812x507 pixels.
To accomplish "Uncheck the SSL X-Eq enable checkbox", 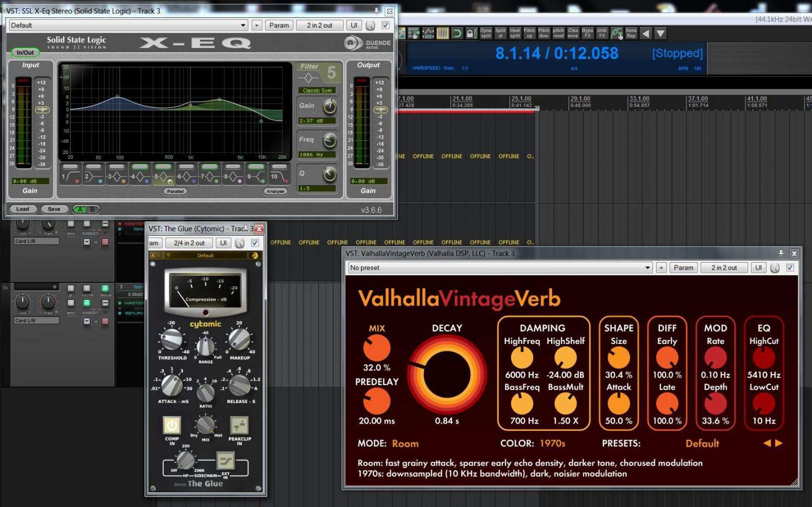I will [385, 25].
